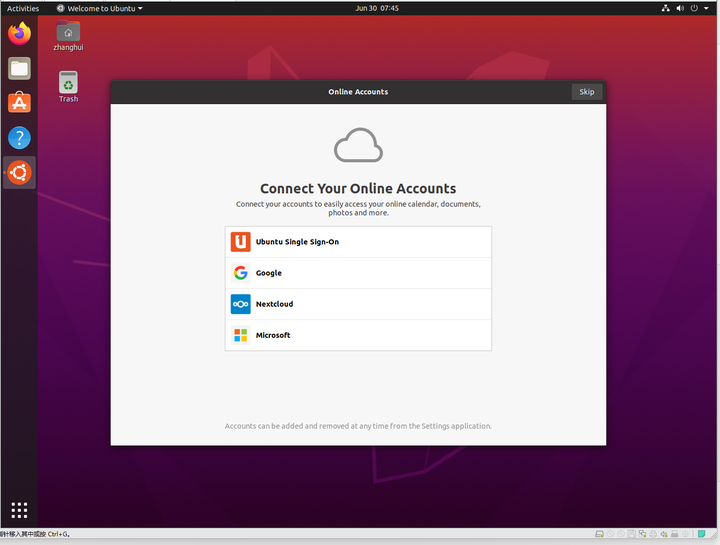Image resolution: width=720 pixels, height=545 pixels.
Task: Select the Welcome to Ubuntu dock icon
Action: 19,173
